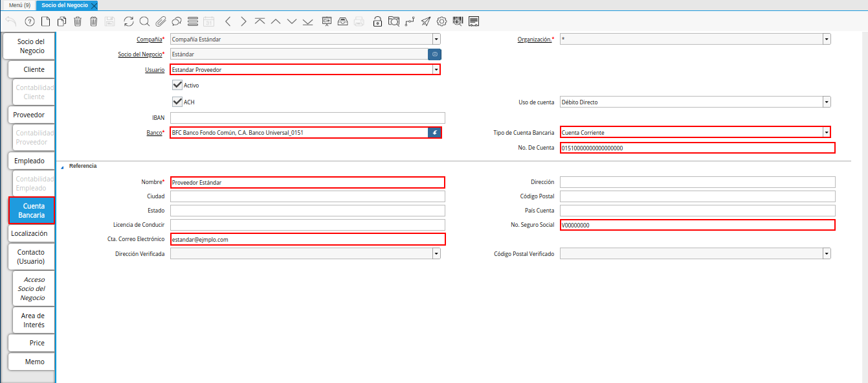Select the Cuenta Bancaria side tab
This screenshot has height=383, width=868.
click(32, 211)
